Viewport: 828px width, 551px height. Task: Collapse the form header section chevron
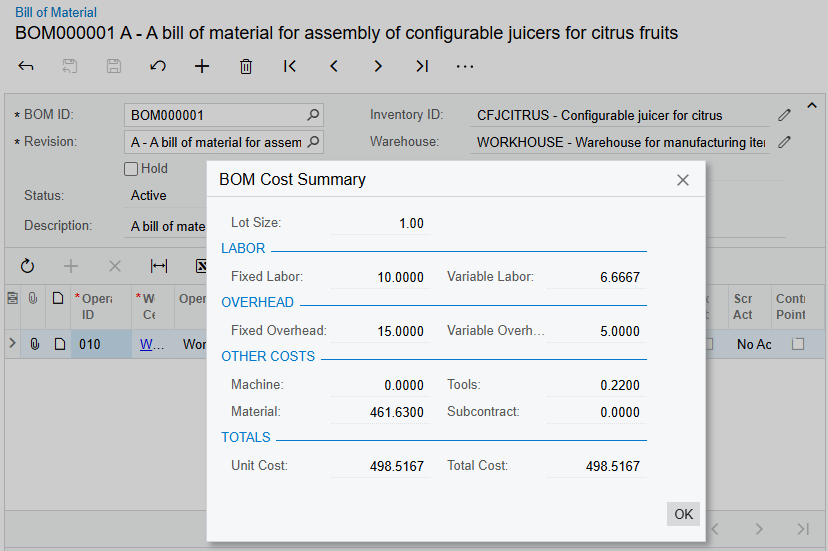point(811,106)
